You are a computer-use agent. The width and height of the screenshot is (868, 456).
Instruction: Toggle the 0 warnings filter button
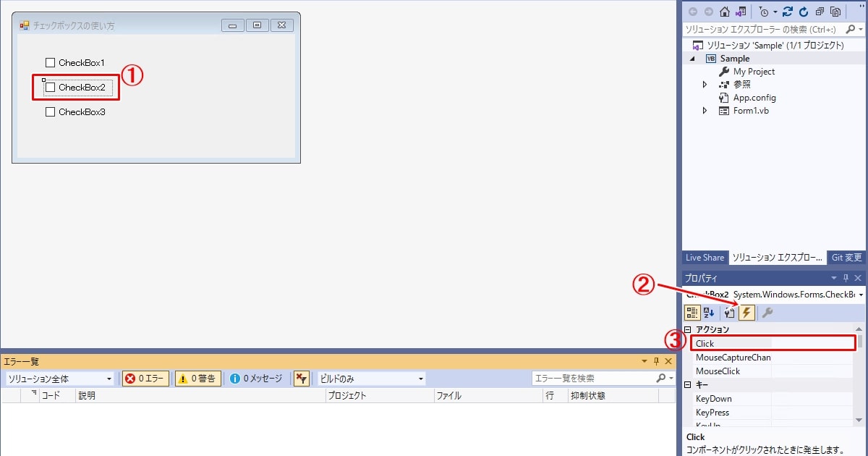[197, 379]
